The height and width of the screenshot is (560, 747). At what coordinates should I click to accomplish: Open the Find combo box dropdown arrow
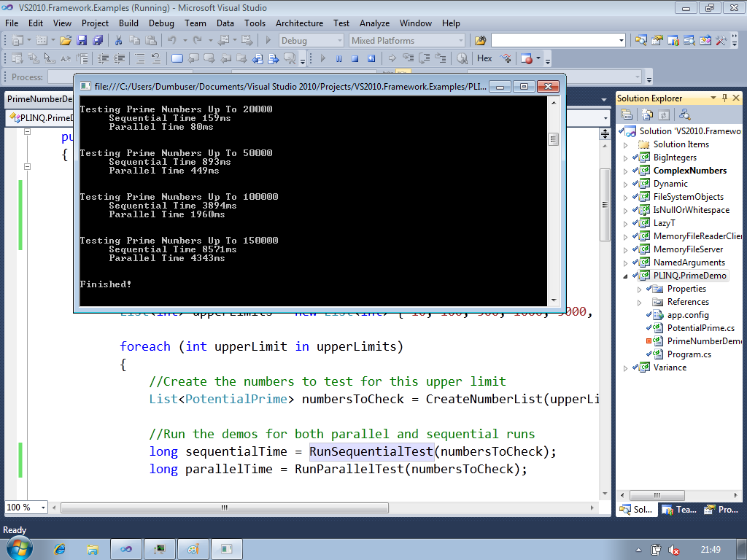[622, 41]
